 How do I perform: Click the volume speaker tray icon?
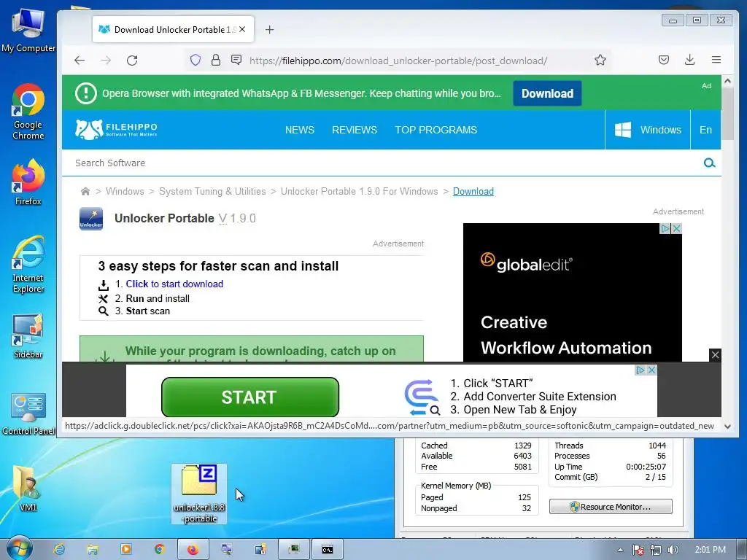coord(673,550)
